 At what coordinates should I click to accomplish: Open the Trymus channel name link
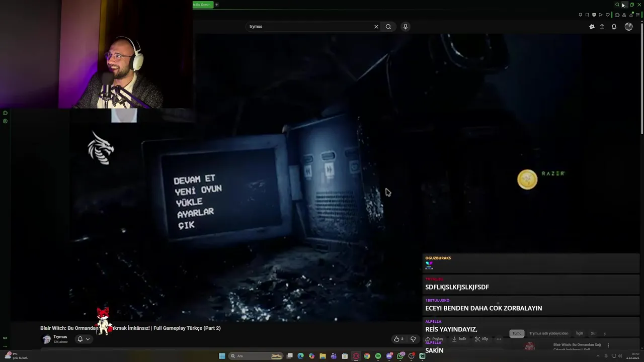[60, 337]
